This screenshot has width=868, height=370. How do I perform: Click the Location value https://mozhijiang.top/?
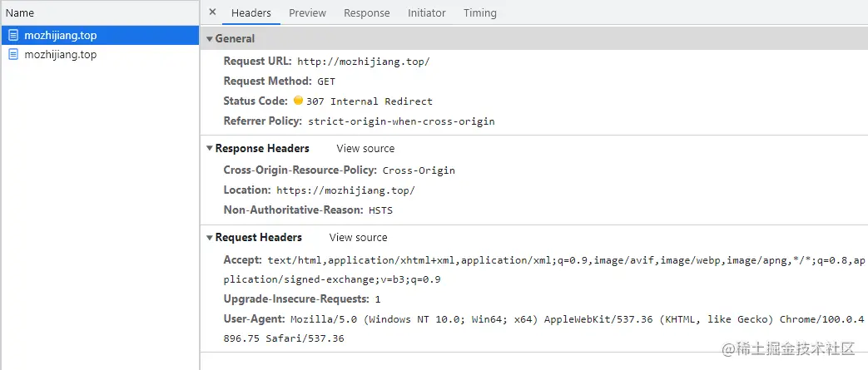coord(345,190)
